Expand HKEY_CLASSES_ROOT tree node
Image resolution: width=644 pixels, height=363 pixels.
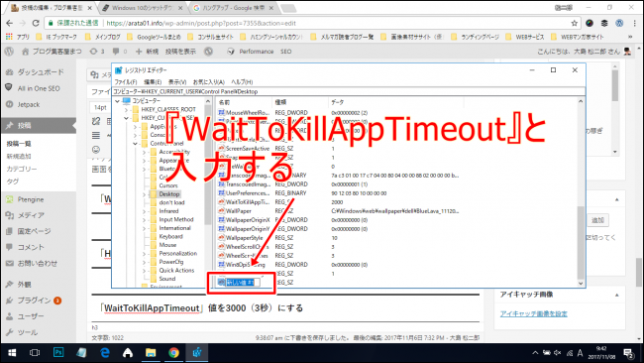(126, 110)
